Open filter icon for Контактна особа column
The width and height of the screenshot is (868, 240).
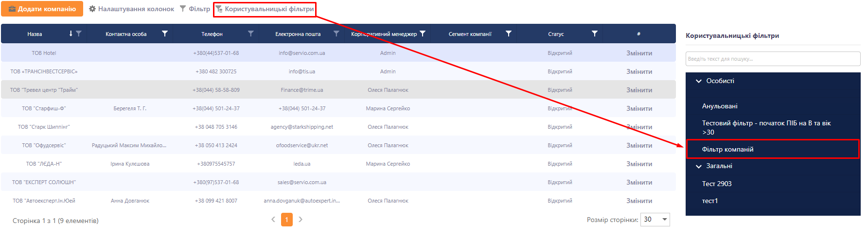(x=165, y=34)
